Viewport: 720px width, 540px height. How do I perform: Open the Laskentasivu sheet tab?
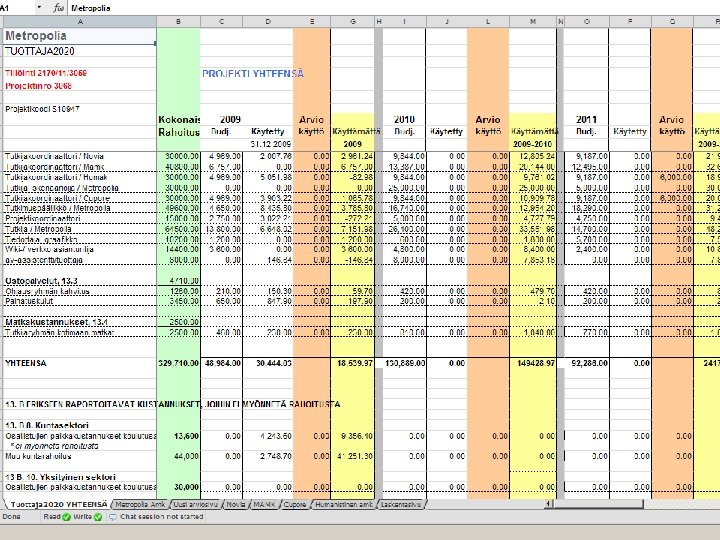click(x=401, y=504)
